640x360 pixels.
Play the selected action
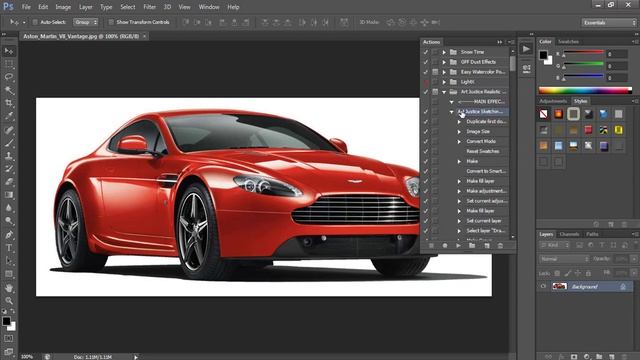(458, 245)
